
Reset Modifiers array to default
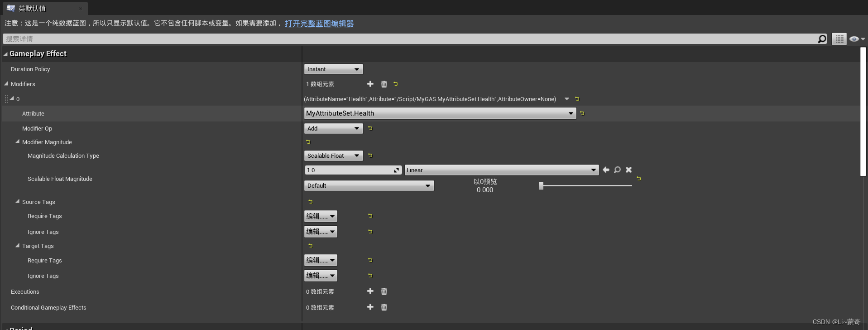pos(396,84)
